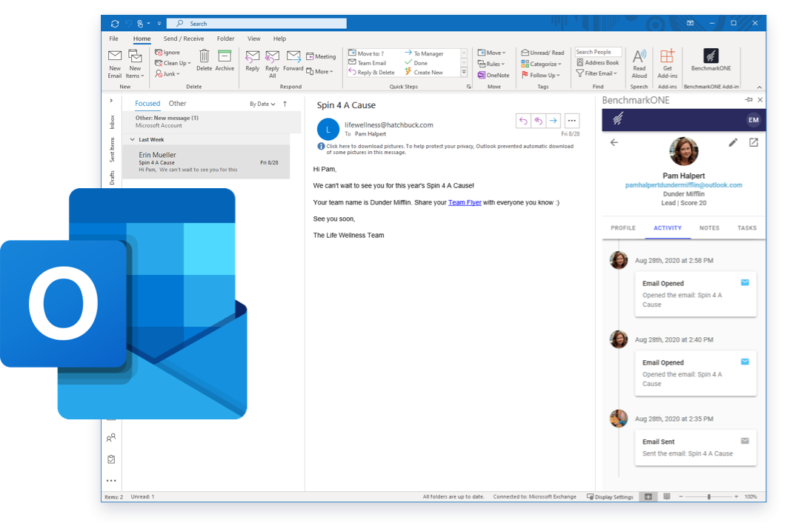790x532 pixels.
Task: Click the Other: New message notification
Action: pos(212,122)
